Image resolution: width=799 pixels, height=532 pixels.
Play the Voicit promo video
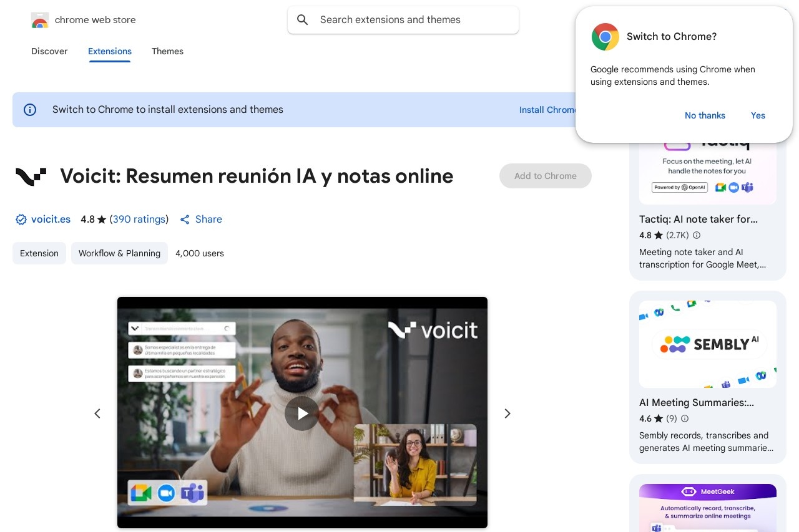302,414
